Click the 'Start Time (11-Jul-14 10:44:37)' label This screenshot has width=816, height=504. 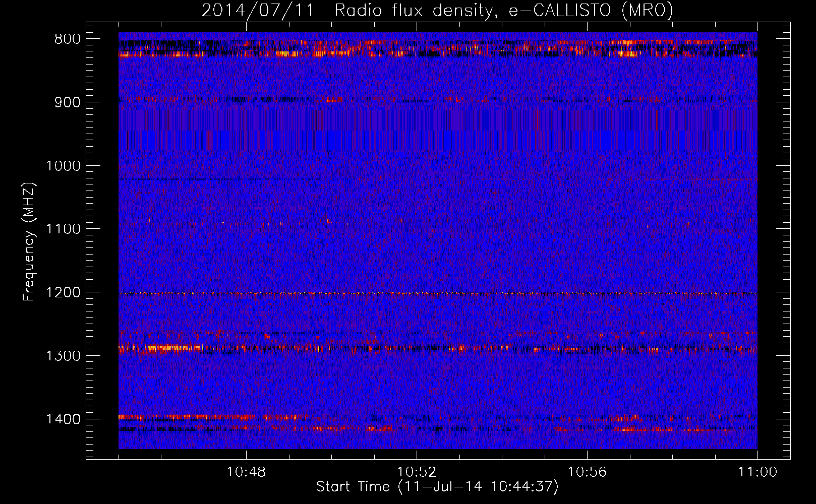point(437,487)
